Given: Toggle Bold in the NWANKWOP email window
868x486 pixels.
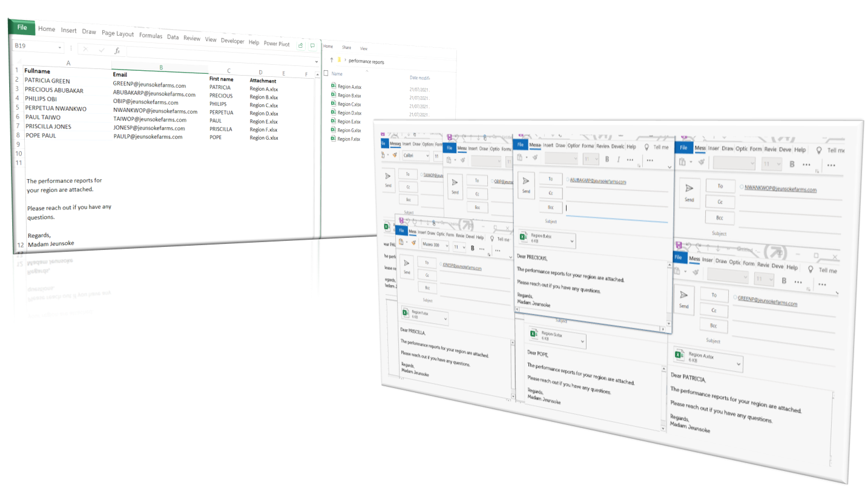Looking at the screenshot, I should pyautogui.click(x=791, y=164).
